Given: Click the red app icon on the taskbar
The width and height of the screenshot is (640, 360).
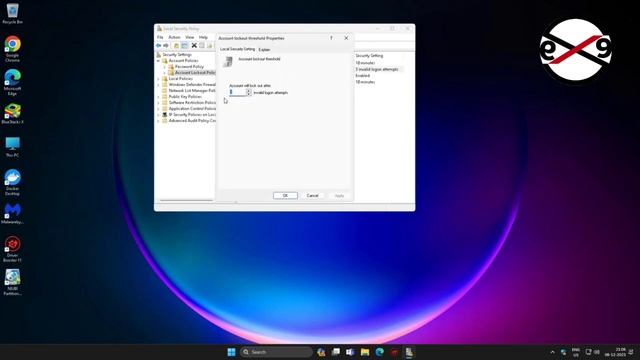Looking at the screenshot, I should pos(394,352).
